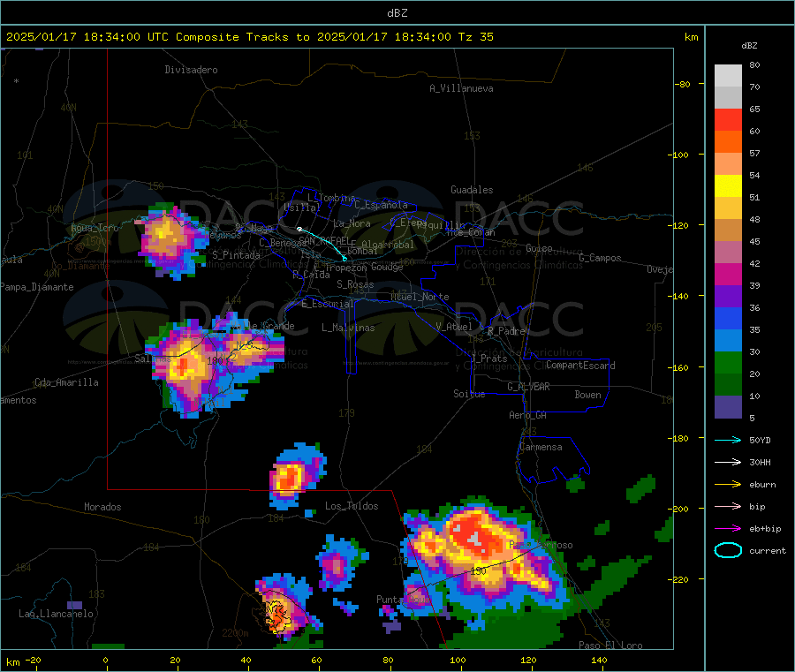Screen dimensions: 795x672
Task: Click the 'dBZ' title at top
Action: point(397,12)
